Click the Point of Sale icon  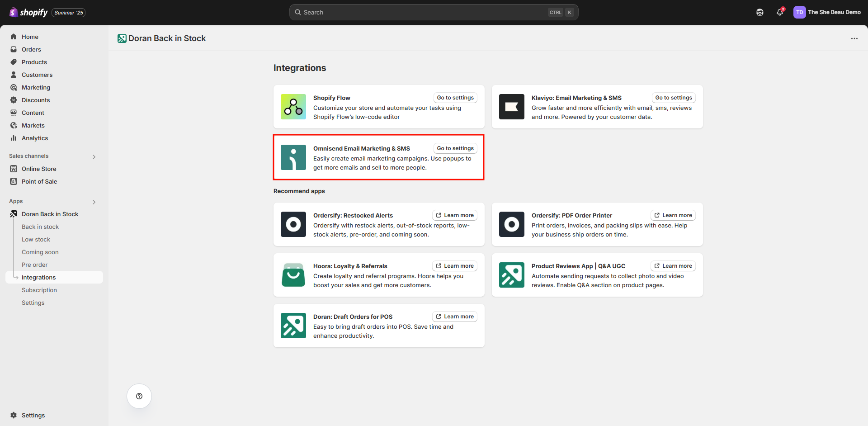click(14, 181)
